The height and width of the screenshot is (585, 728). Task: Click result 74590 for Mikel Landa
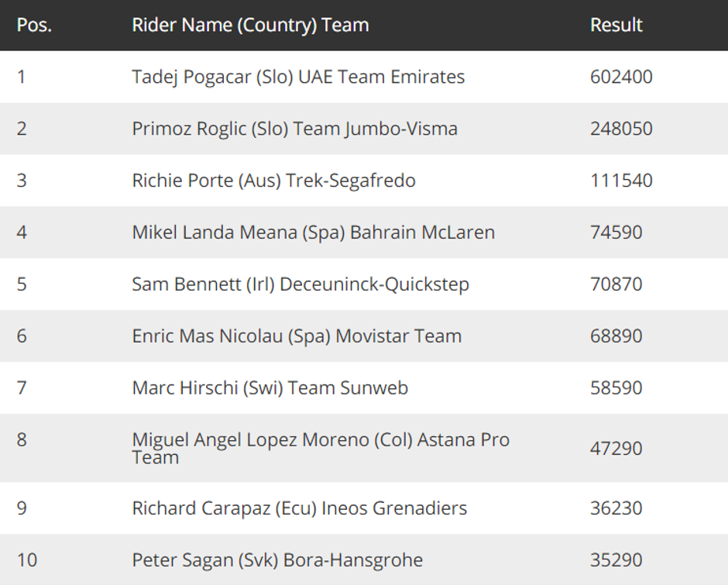tap(616, 232)
